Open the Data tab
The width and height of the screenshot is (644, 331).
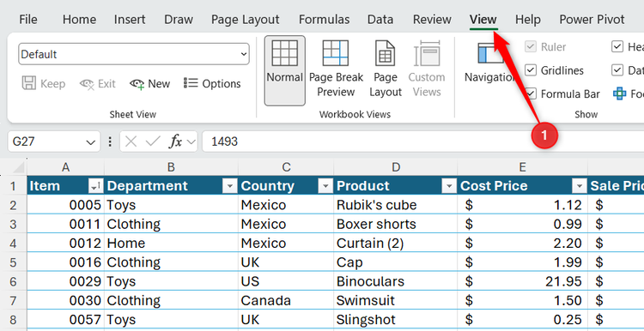point(380,19)
